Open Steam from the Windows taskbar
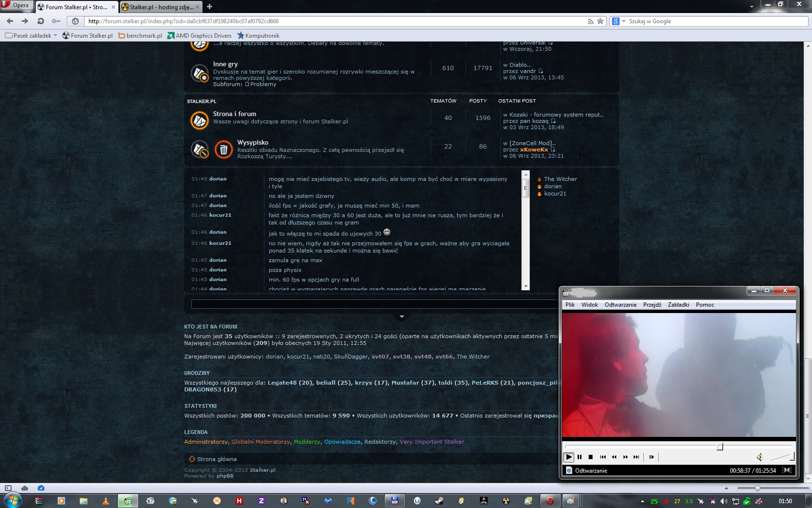Viewport: 812px width, 508px height. (x=439, y=501)
